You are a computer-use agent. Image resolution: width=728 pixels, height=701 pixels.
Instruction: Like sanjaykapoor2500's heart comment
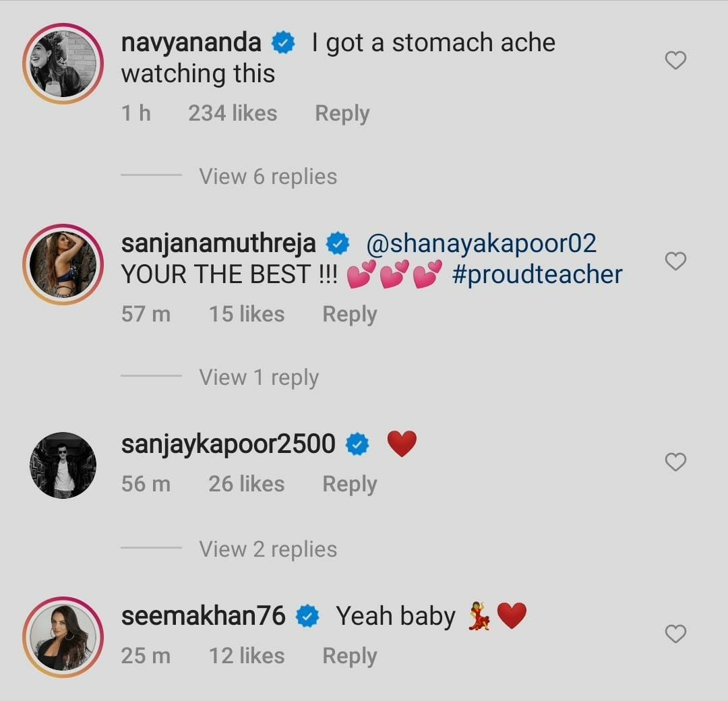(x=675, y=462)
